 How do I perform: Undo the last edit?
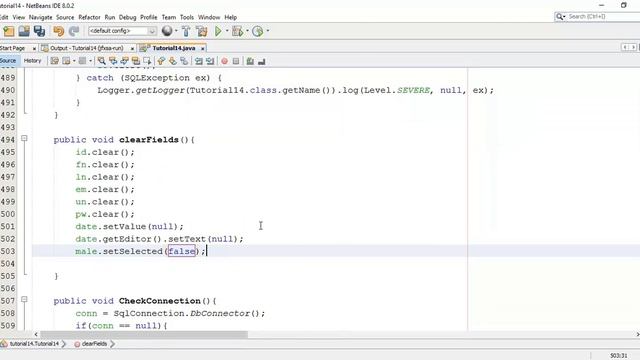[58, 31]
